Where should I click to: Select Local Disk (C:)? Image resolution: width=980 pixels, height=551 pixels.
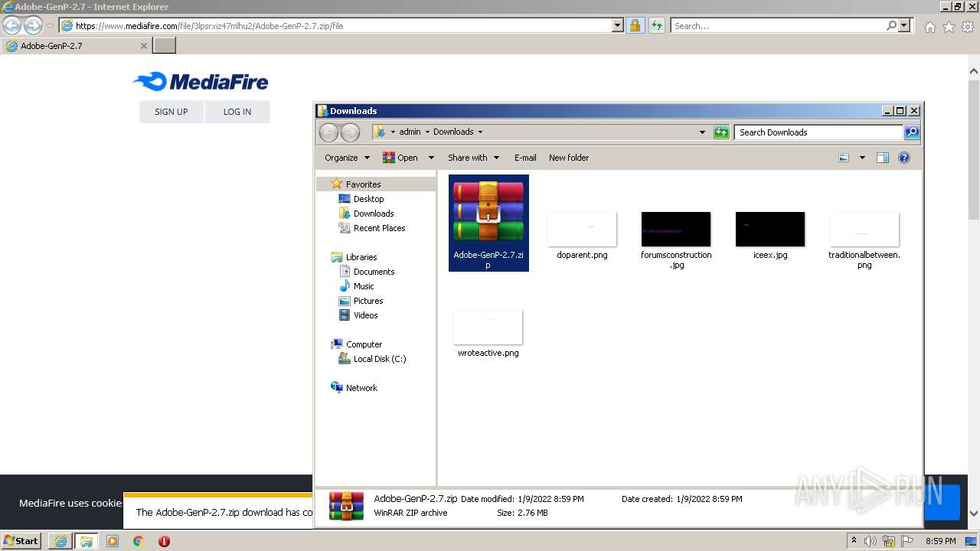click(380, 359)
